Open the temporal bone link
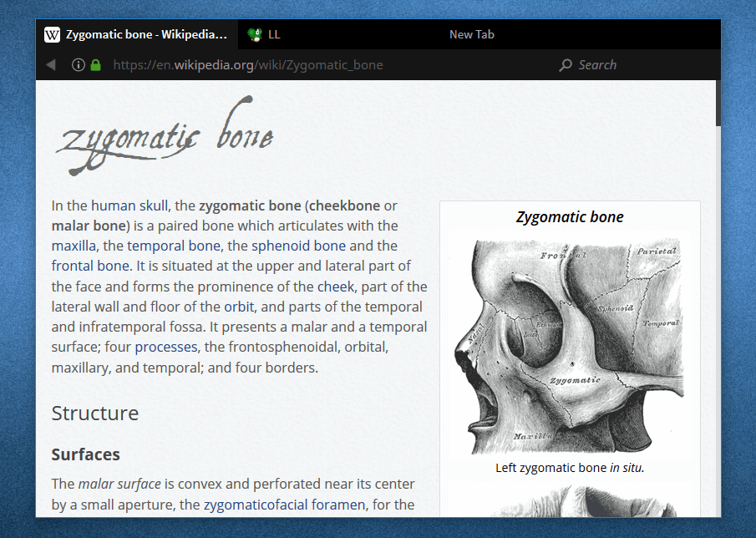Viewport: 756px width, 538px height. pyautogui.click(x=174, y=246)
